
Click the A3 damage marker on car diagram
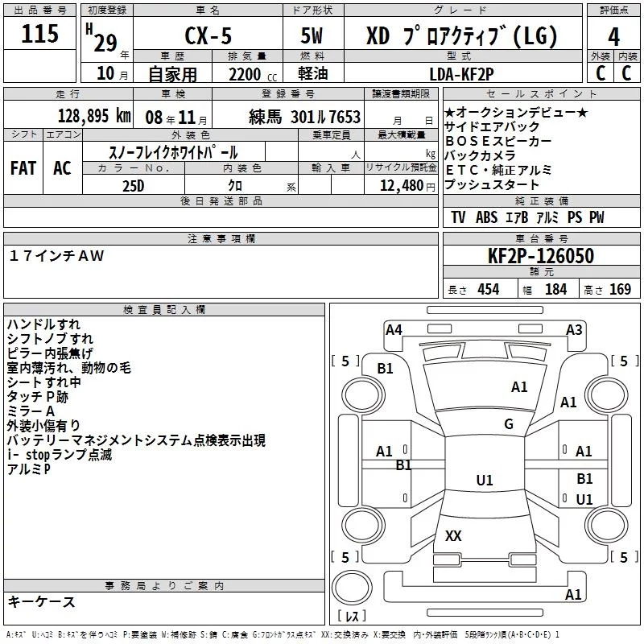coord(574,329)
